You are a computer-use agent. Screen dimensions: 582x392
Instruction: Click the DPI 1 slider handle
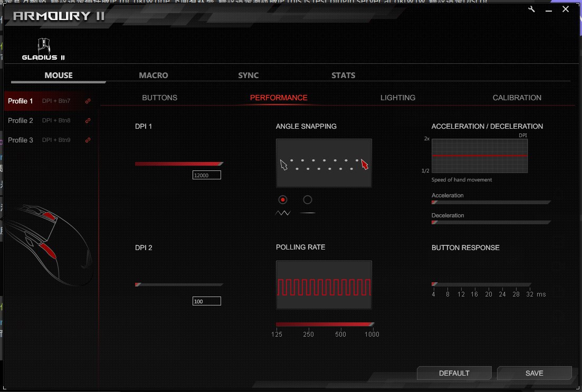(221, 164)
